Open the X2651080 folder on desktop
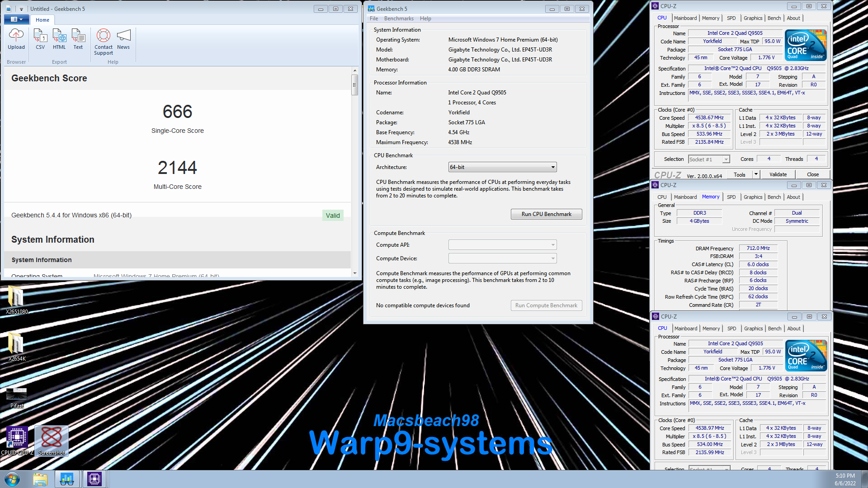 pyautogui.click(x=17, y=300)
